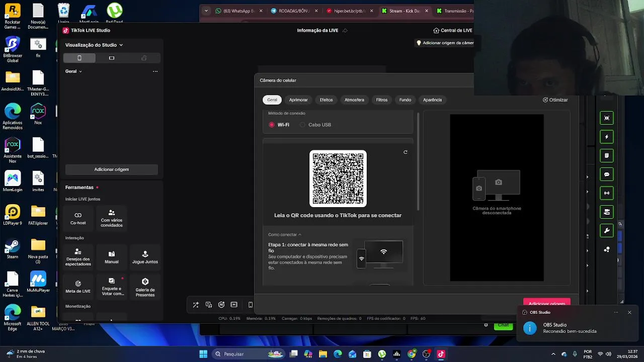Screen dimensions: 644x362
Task: Click the broadcast signal sidebar icon
Action: 607,193
